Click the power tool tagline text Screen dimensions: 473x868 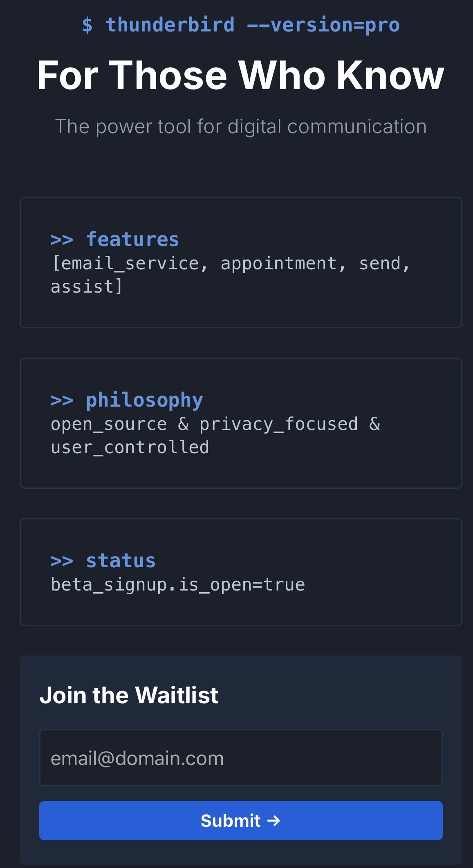coord(241,126)
